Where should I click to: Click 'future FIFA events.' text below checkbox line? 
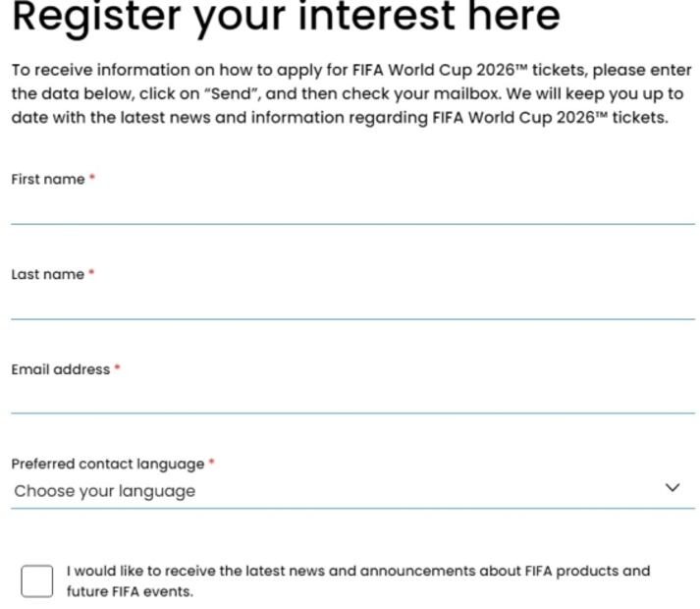[x=130, y=591]
